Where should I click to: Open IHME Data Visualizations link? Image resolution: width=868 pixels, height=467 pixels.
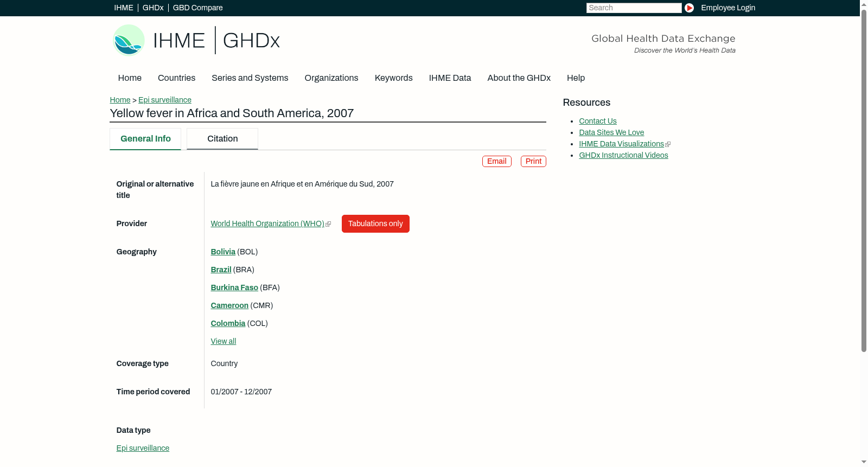[x=621, y=144]
